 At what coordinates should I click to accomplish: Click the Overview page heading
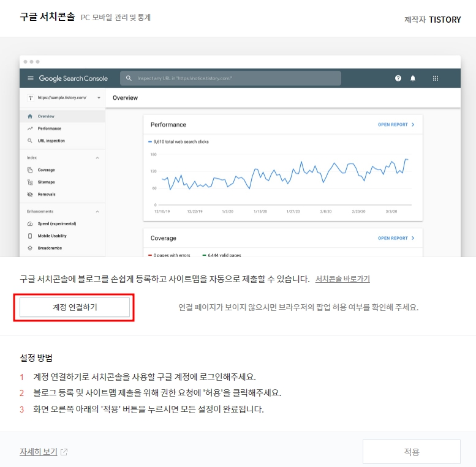(x=125, y=98)
